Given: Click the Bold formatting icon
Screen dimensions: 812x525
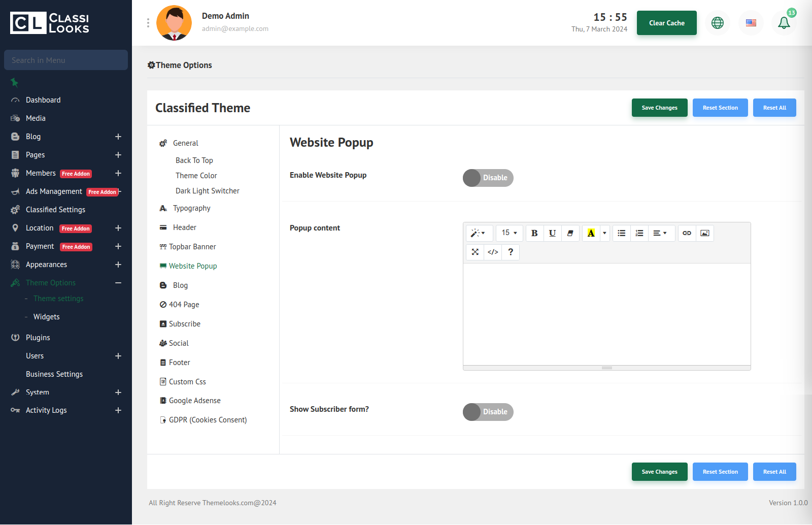Looking at the screenshot, I should (x=534, y=233).
